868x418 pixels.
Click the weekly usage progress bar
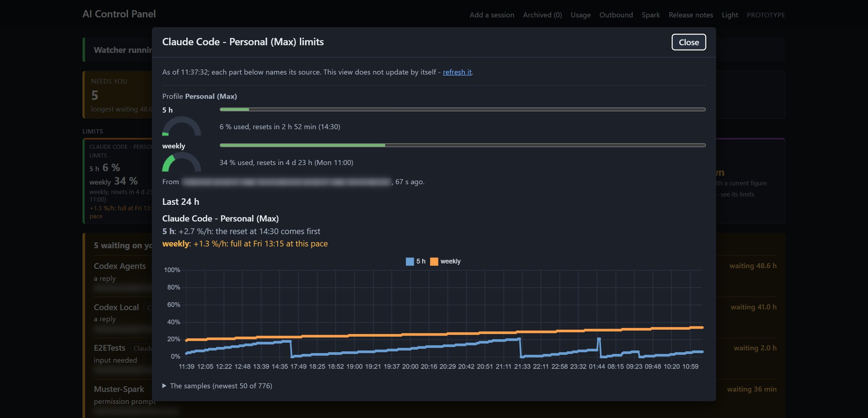463,145
